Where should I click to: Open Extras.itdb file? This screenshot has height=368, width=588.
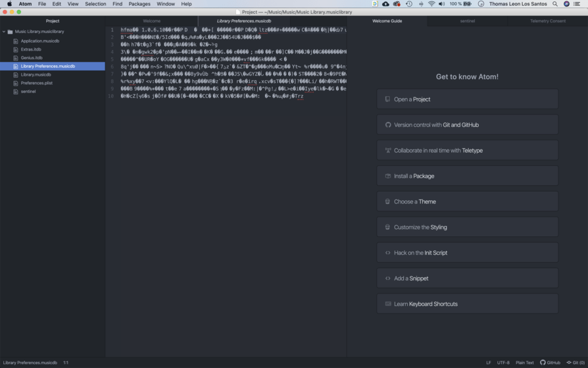click(x=31, y=49)
